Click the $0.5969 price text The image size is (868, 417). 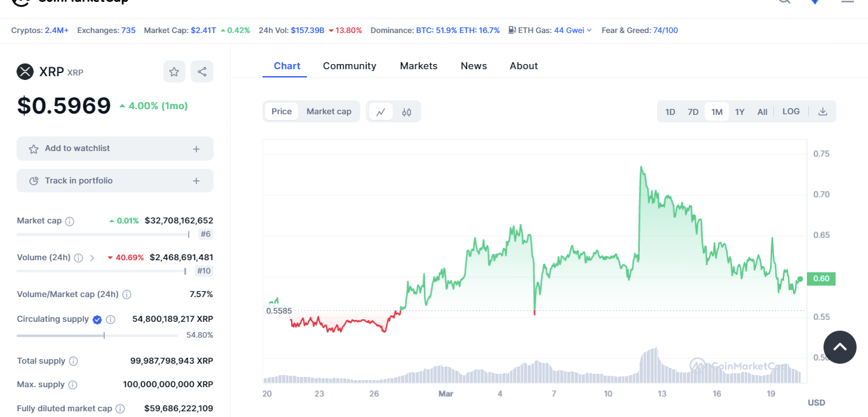[x=64, y=106]
